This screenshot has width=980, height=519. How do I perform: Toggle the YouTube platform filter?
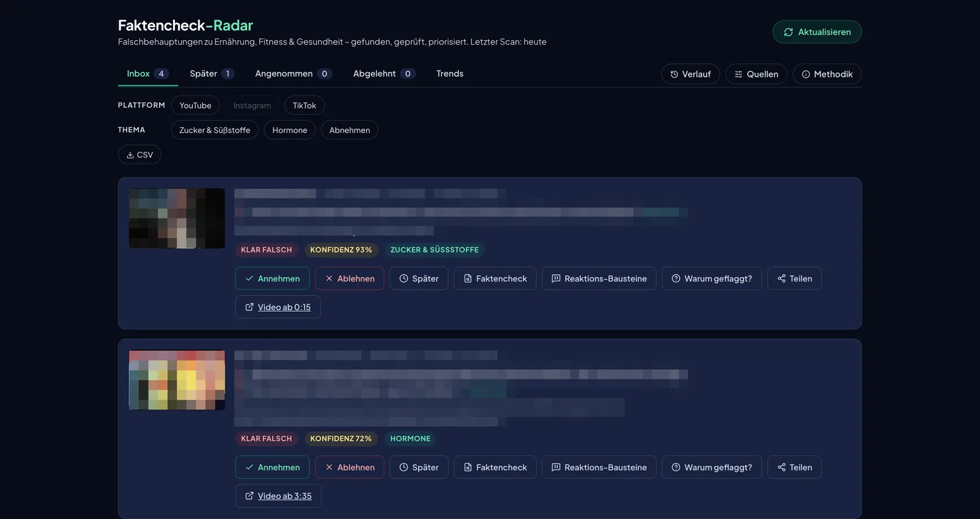pyautogui.click(x=195, y=105)
